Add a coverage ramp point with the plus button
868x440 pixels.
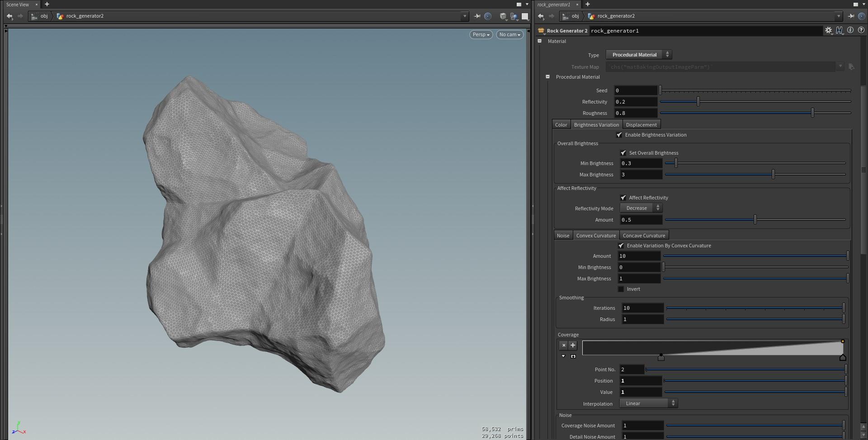click(573, 345)
